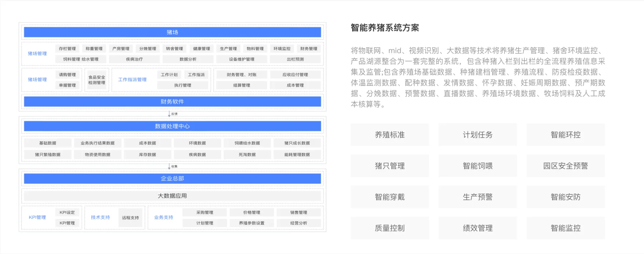Click the 基础数据 box
This screenshot has height=254, width=644.
[x=48, y=143]
